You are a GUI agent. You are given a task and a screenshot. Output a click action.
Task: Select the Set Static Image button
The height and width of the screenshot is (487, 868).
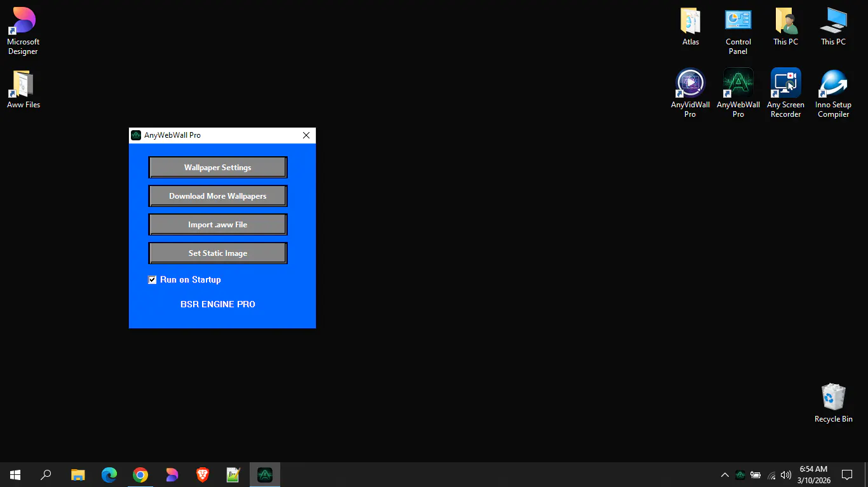[x=218, y=253]
